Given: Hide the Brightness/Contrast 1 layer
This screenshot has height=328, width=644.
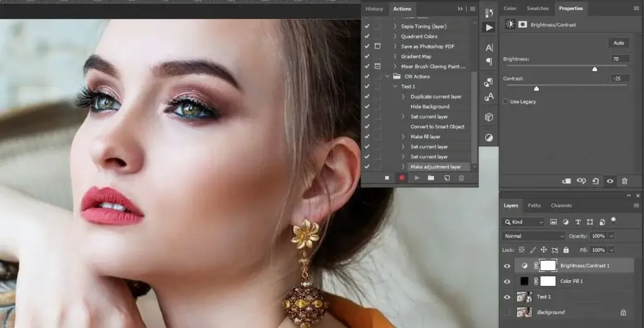Looking at the screenshot, I should 507,266.
